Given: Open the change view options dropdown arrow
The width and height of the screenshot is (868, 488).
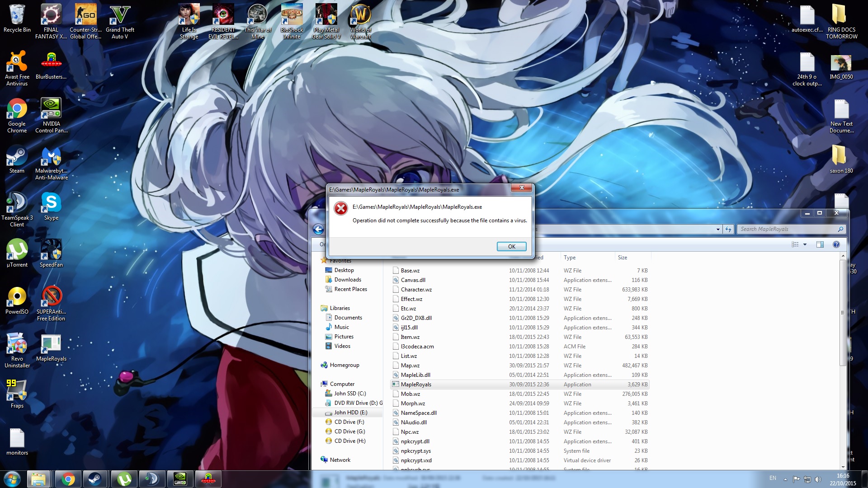Looking at the screenshot, I should click(x=805, y=244).
